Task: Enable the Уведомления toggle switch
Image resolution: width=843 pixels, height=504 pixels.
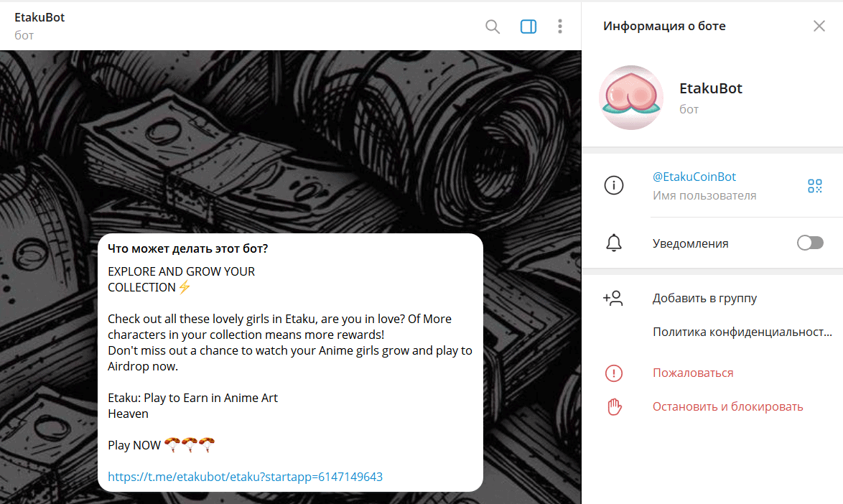Action: click(810, 243)
